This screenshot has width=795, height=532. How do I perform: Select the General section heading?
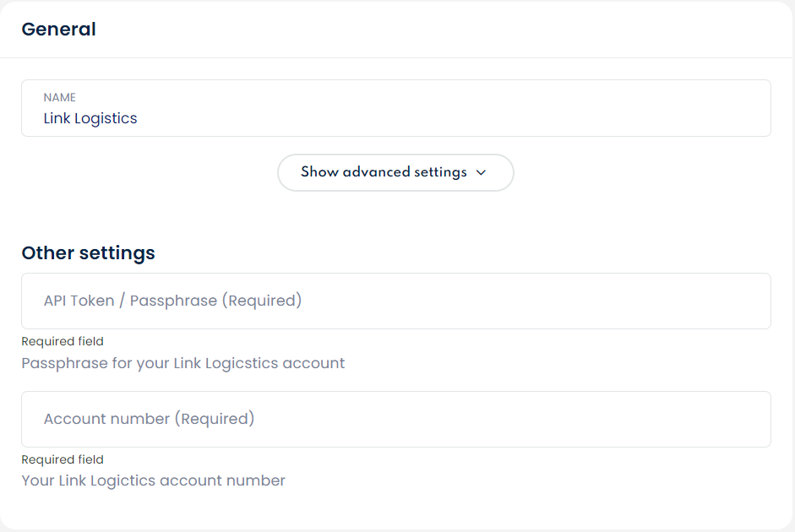(58, 29)
